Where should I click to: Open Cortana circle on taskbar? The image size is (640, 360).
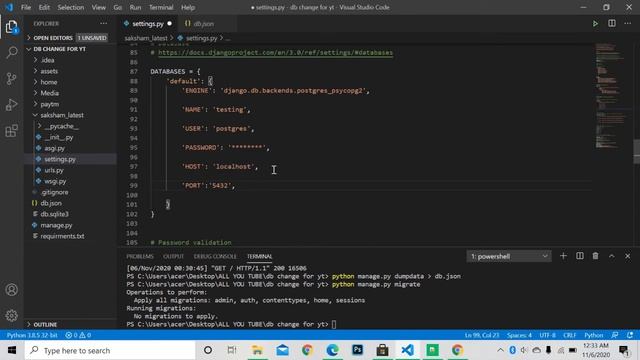pyautogui.click(x=208, y=350)
